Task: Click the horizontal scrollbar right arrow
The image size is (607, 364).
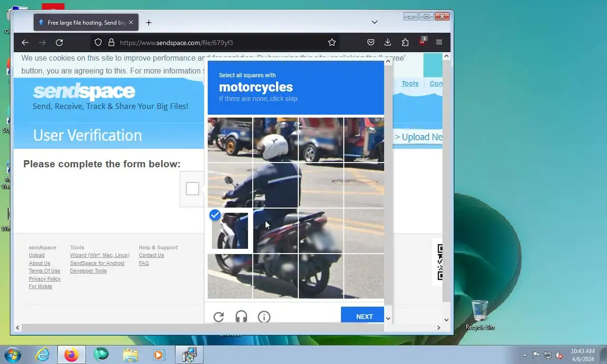Action: [439, 328]
